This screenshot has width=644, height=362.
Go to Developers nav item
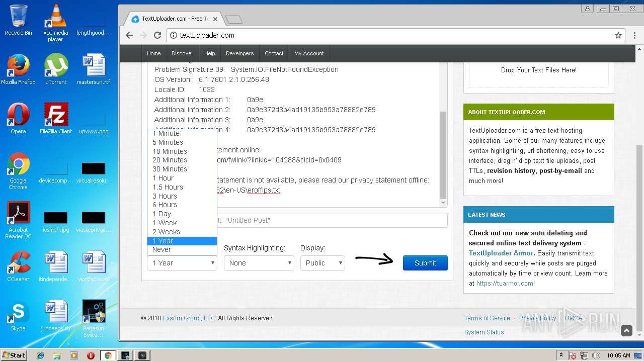[x=240, y=53]
